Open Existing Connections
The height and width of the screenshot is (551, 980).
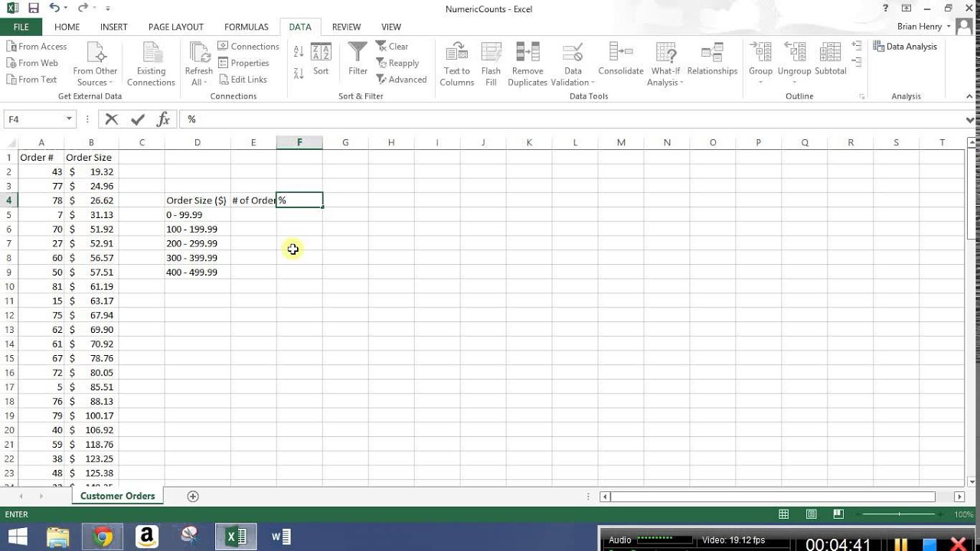[151, 64]
